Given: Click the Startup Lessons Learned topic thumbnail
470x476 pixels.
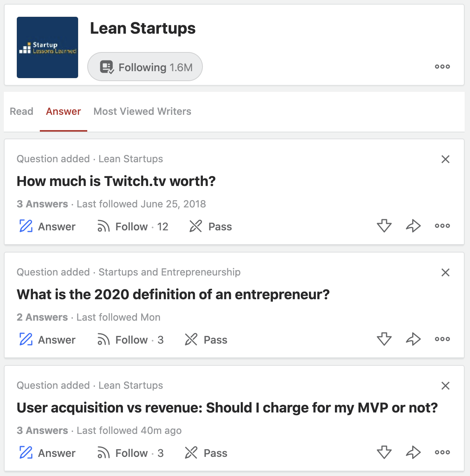Looking at the screenshot, I should point(47,47).
